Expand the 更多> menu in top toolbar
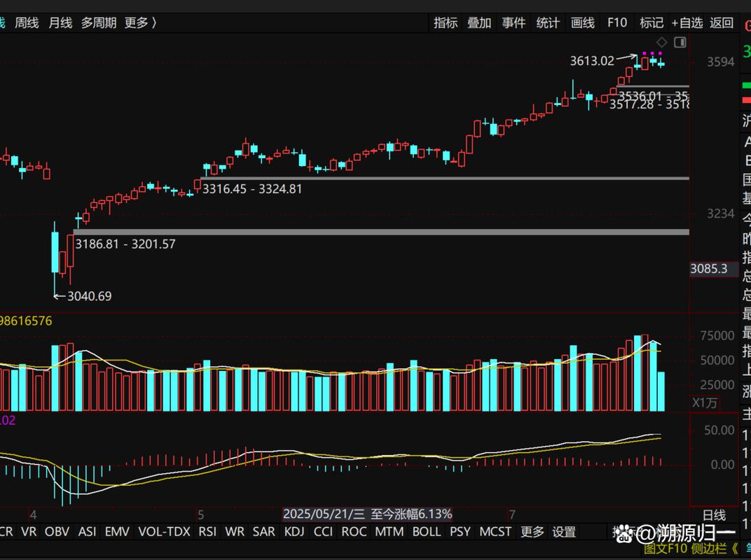 (138, 23)
